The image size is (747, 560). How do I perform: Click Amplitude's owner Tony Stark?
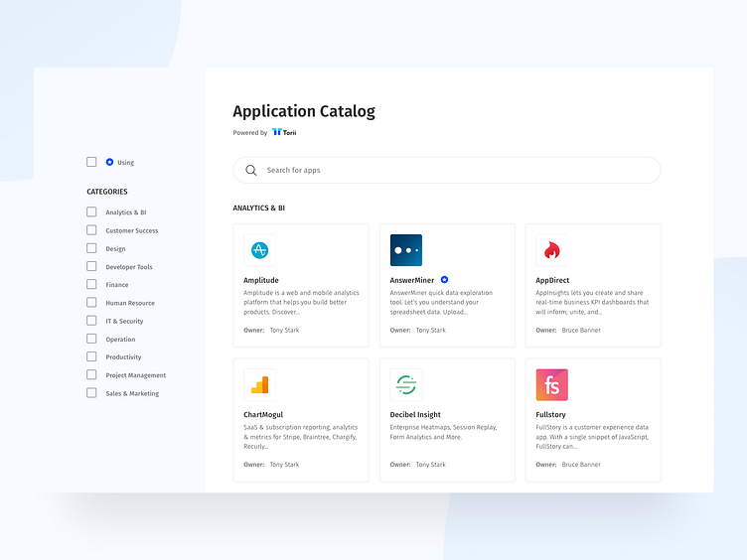click(284, 330)
